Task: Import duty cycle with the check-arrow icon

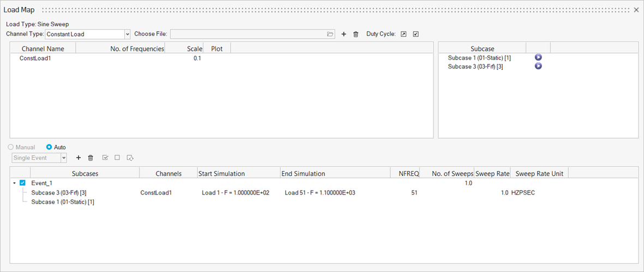Action: (x=416, y=34)
